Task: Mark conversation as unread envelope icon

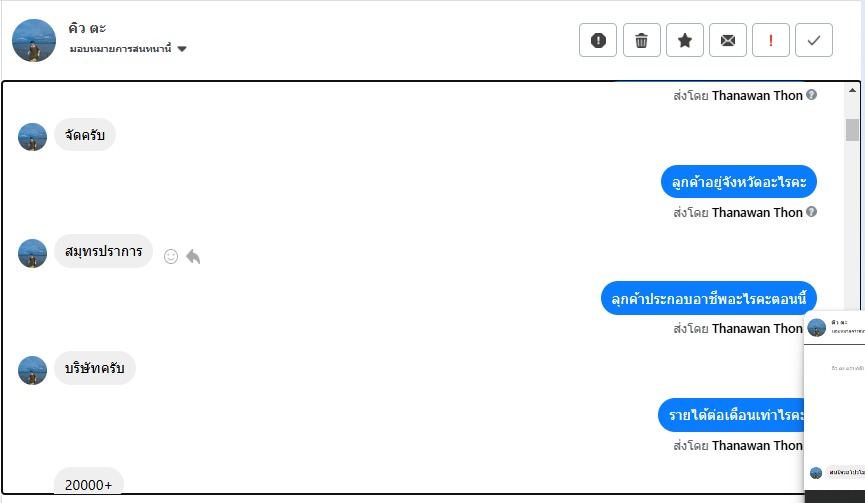Action: pyautogui.click(x=728, y=40)
